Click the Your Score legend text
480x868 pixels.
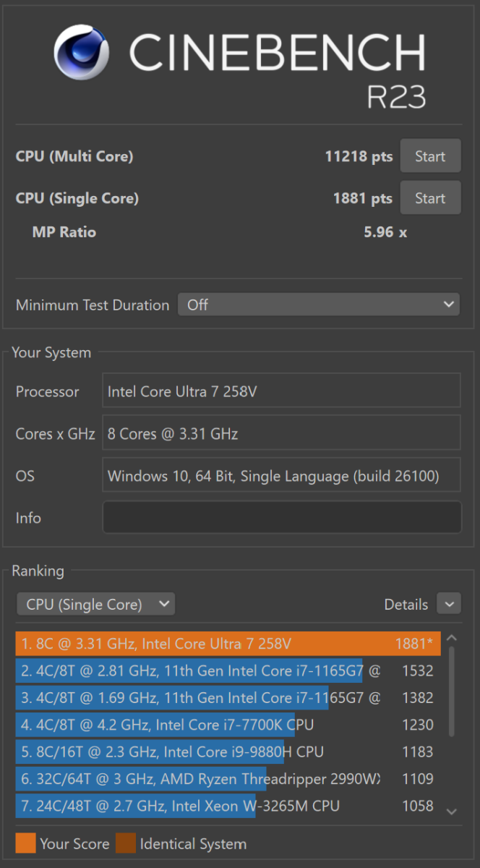tap(74, 844)
